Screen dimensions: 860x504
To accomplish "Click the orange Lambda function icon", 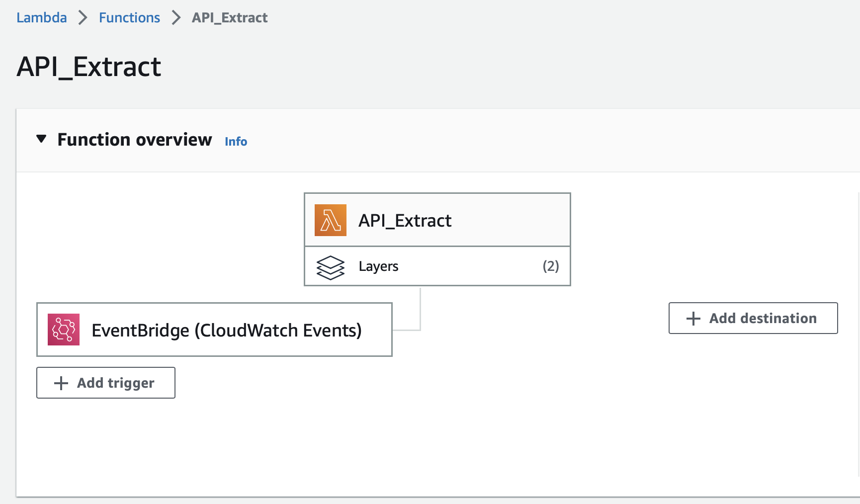I will (x=330, y=220).
